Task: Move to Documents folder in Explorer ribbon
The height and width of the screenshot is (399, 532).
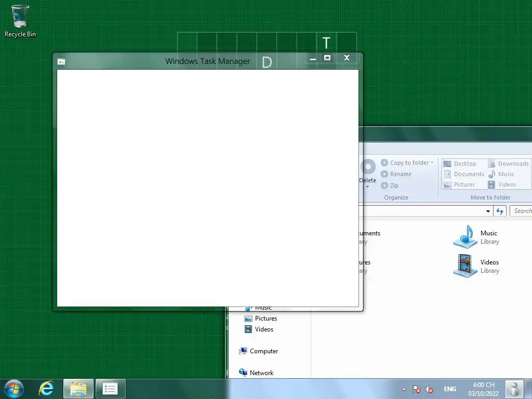Action: (x=464, y=174)
